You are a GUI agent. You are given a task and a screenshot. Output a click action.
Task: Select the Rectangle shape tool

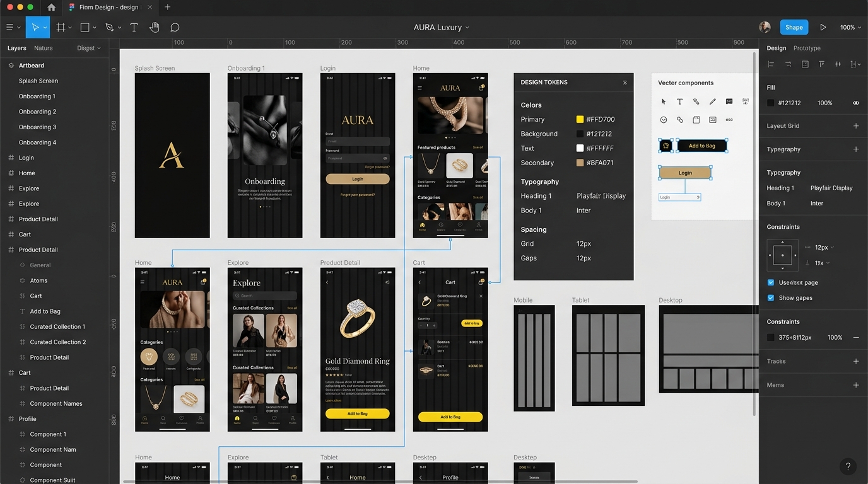pyautogui.click(x=85, y=27)
